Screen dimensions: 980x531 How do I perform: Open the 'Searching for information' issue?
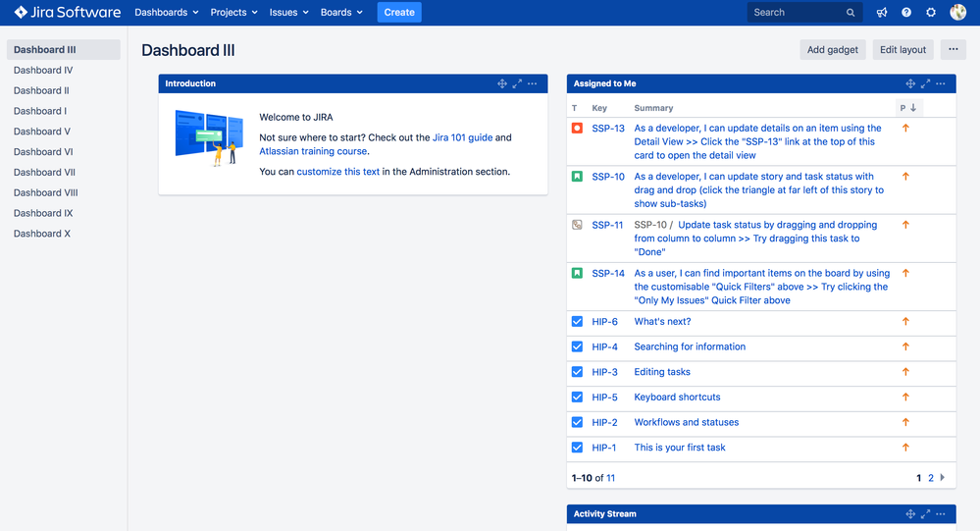[690, 346]
